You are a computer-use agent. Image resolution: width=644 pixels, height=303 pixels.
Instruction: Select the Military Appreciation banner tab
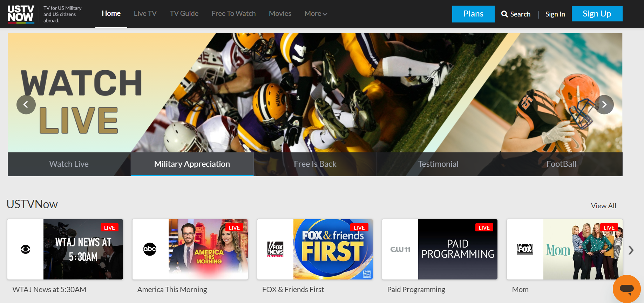[192, 164]
